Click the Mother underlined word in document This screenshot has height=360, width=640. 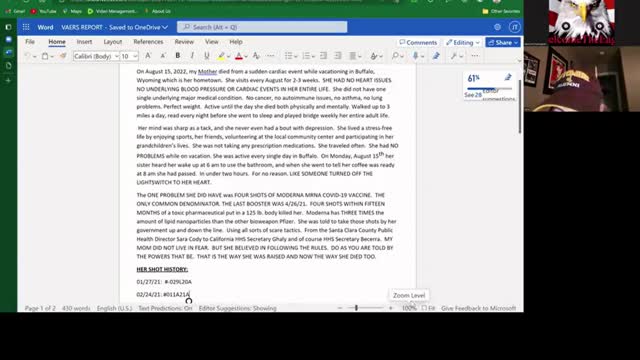[x=207, y=71]
